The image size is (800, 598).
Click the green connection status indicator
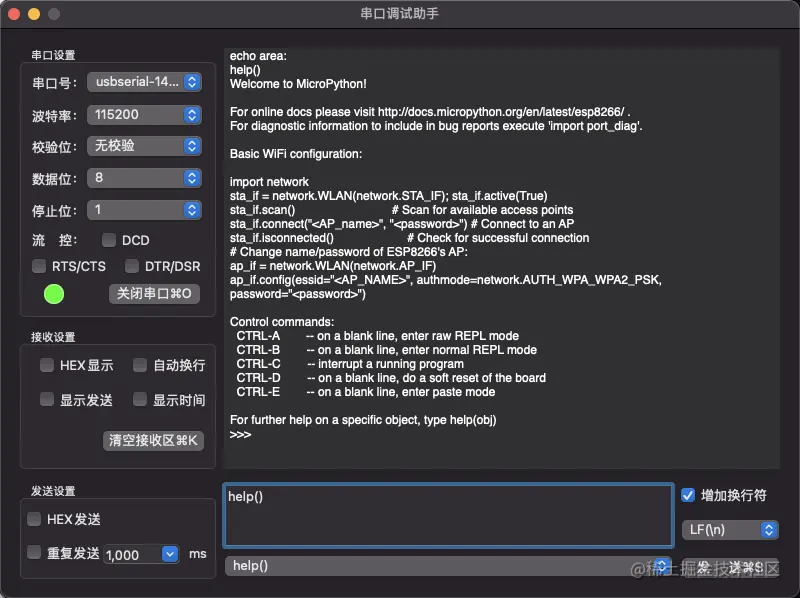click(x=54, y=294)
